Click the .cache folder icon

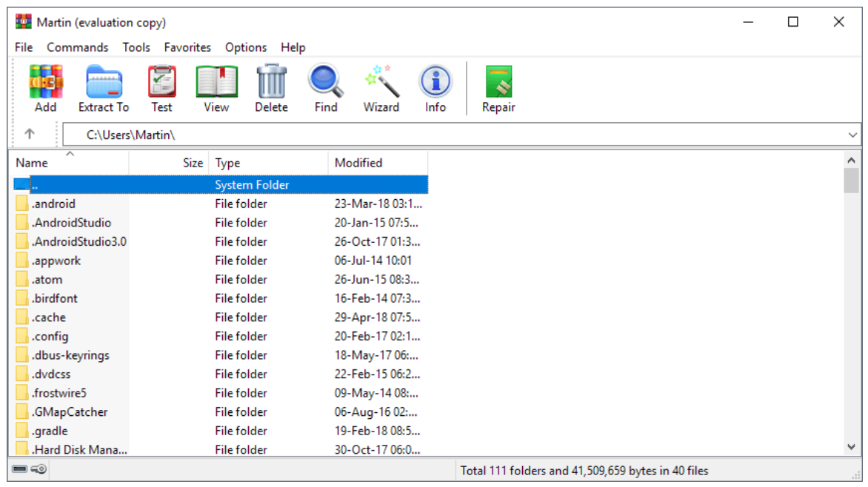coord(22,317)
